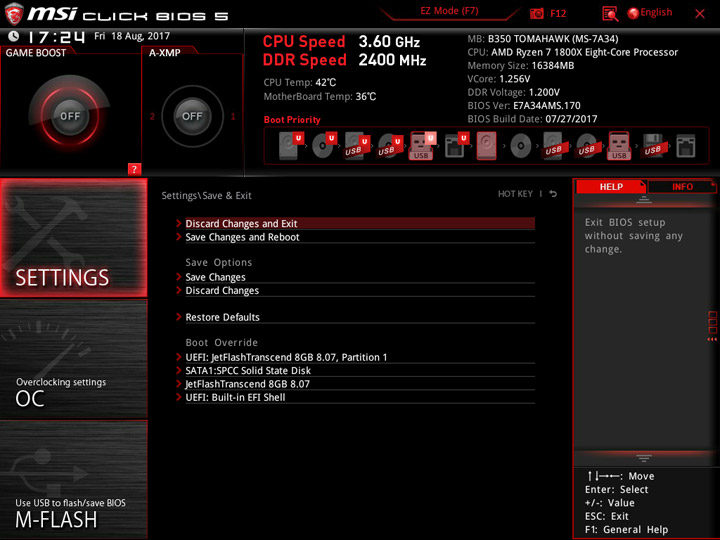Image resolution: width=720 pixels, height=540 pixels.
Task: Click the date Fri 18 Aug, 2017
Action: [x=132, y=36]
